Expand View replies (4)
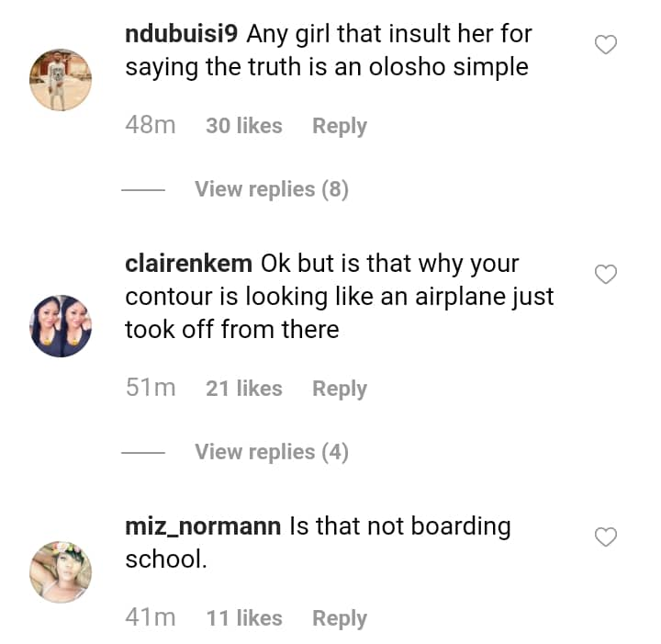 click(x=271, y=452)
